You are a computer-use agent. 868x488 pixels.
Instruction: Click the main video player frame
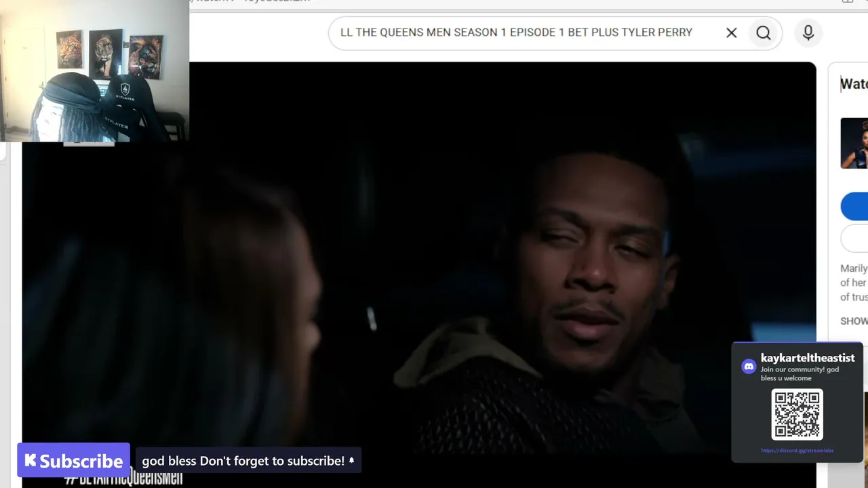click(419, 274)
